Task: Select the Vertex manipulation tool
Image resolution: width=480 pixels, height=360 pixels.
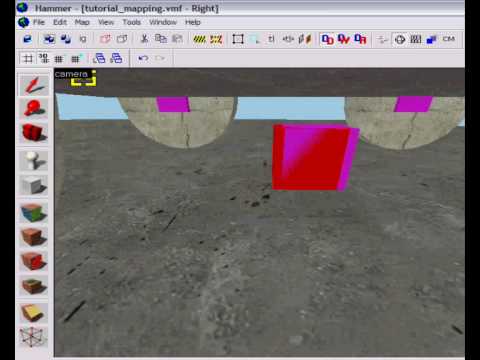Action: click(34, 337)
